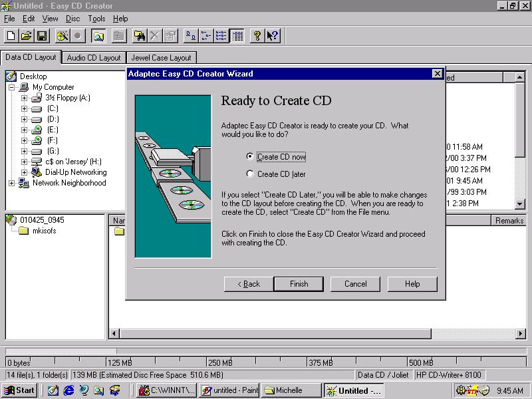The height and width of the screenshot is (399, 532).
Task: Select the Create CD later option
Action: click(x=277, y=174)
